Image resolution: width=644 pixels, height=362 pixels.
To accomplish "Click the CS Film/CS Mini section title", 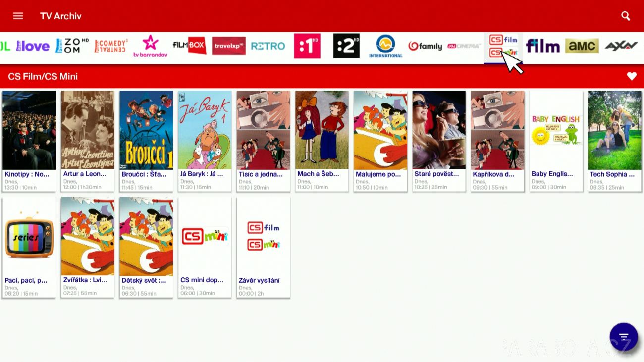I will click(x=43, y=76).
